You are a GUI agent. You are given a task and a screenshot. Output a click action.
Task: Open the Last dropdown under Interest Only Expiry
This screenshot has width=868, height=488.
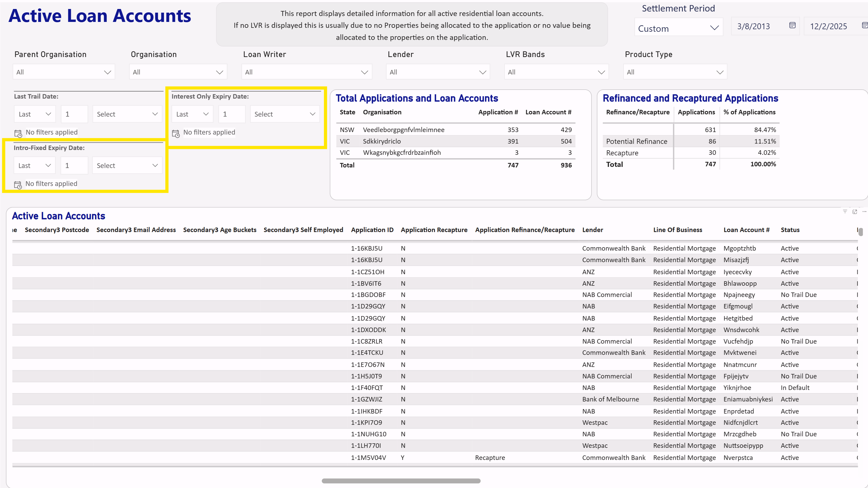coord(192,114)
